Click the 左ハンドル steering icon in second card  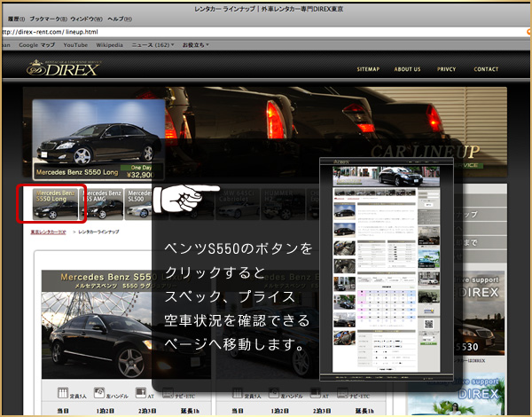click(274, 393)
